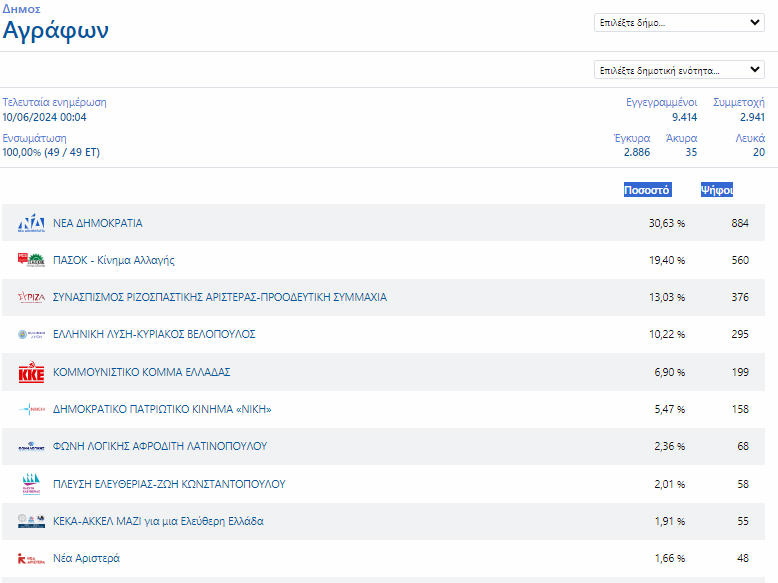This screenshot has height=583, width=778.
Task: Open the ΠΑΣΟΚ - Κίνημα Αλλαγής link
Action: coord(114,260)
